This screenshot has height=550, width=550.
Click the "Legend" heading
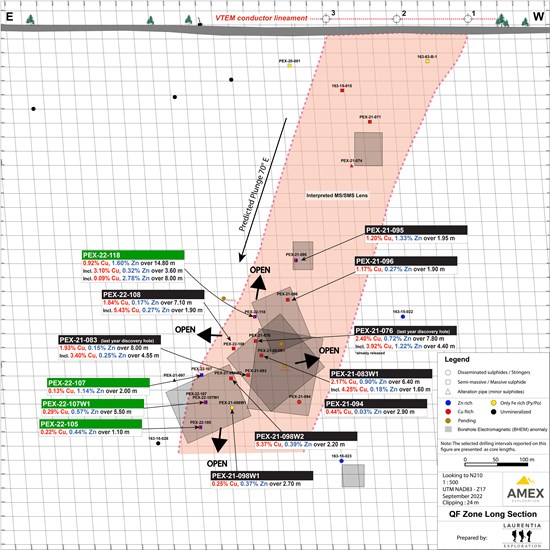coord(457,360)
